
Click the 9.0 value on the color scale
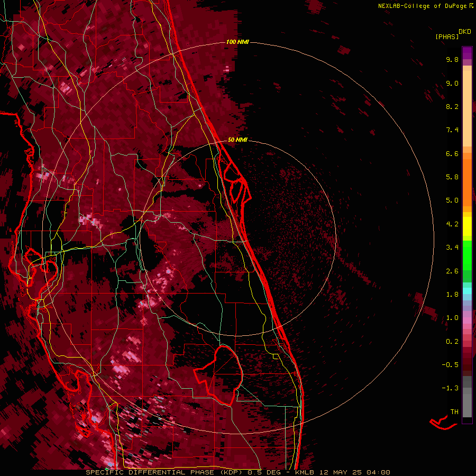(x=452, y=83)
